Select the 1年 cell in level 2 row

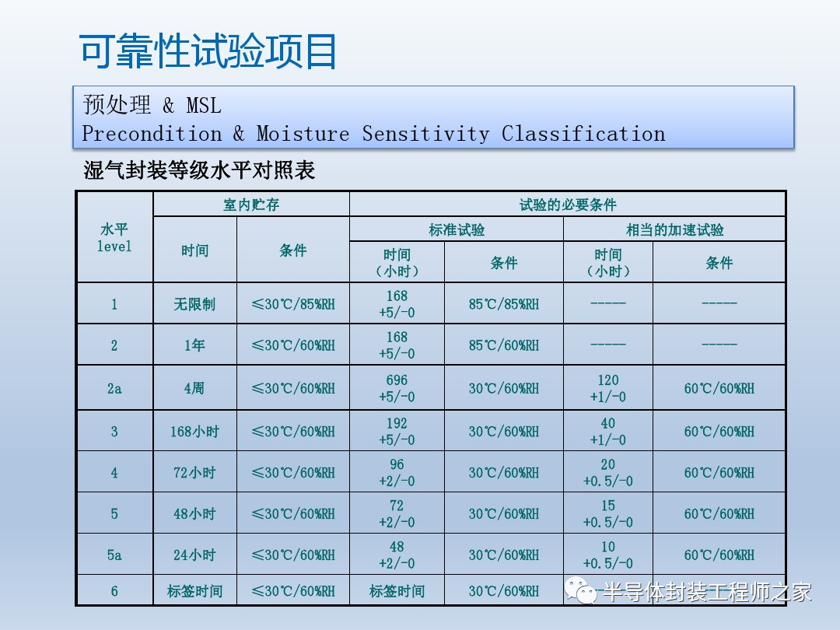tap(194, 345)
